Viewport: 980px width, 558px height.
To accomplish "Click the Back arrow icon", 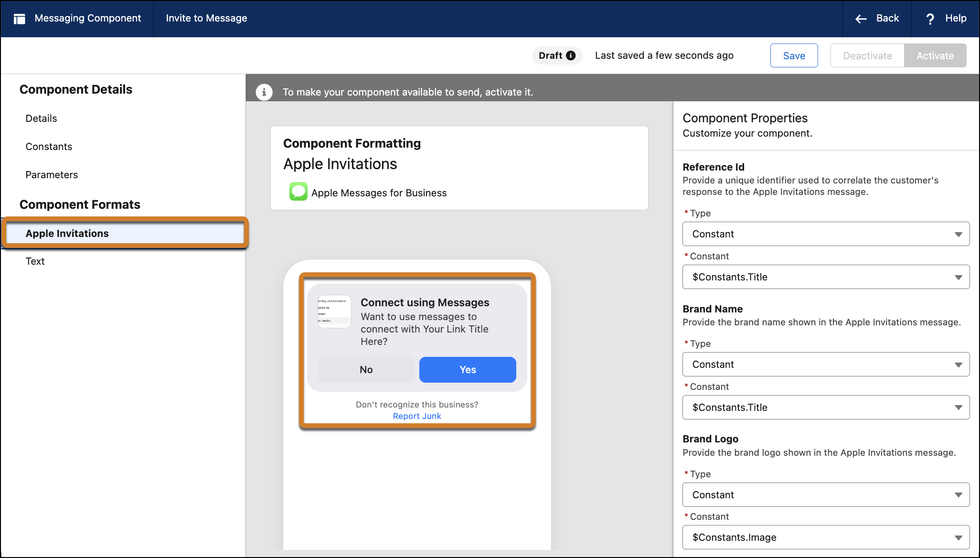I will [x=861, y=19].
